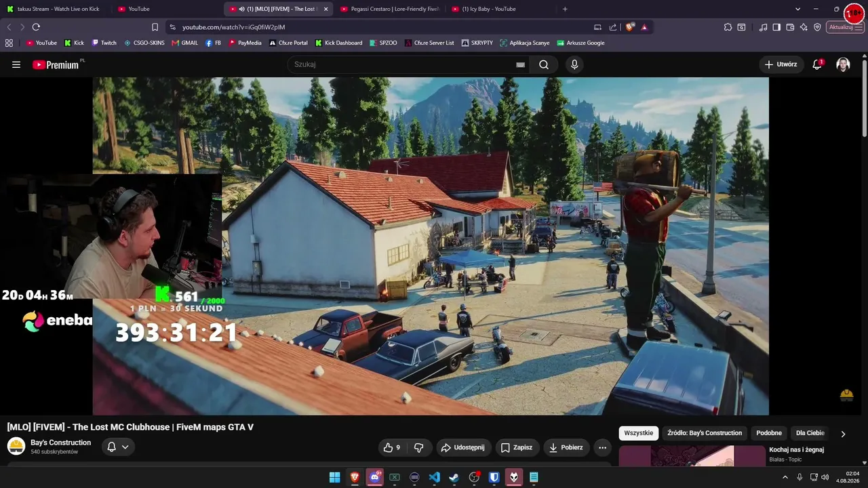Screen dimensions: 868x488
Task: Bookmark this page in the address bar
Action: (155, 27)
